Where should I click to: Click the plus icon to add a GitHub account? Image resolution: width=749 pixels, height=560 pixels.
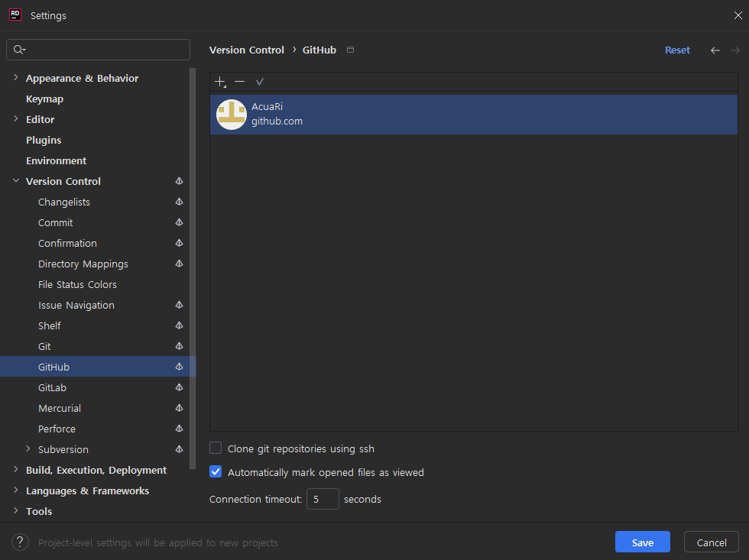coord(220,82)
